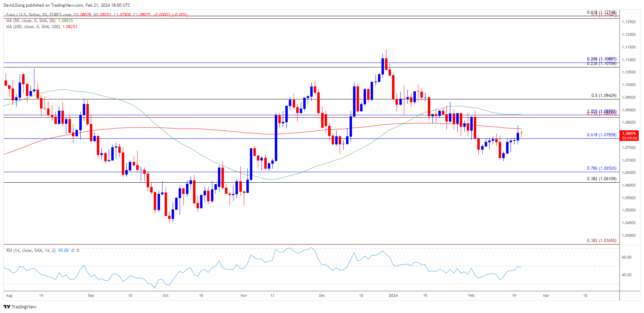Click the TradingView logo at bottom

tap(20, 307)
